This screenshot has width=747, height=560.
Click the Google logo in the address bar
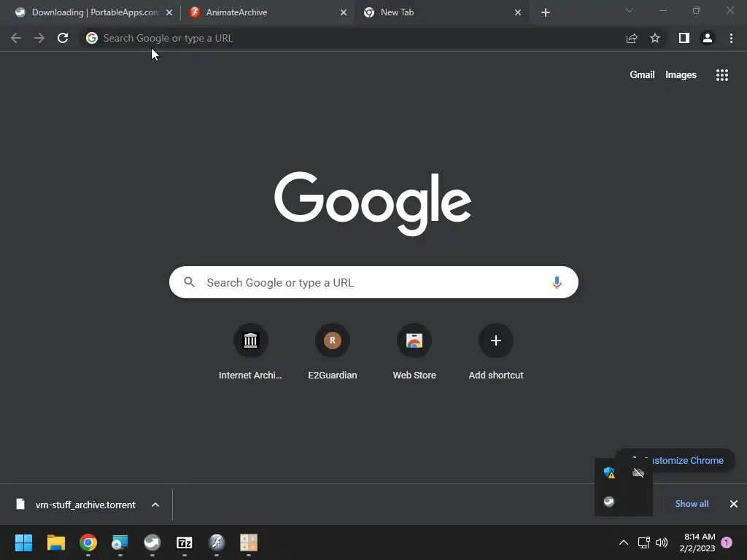92,38
